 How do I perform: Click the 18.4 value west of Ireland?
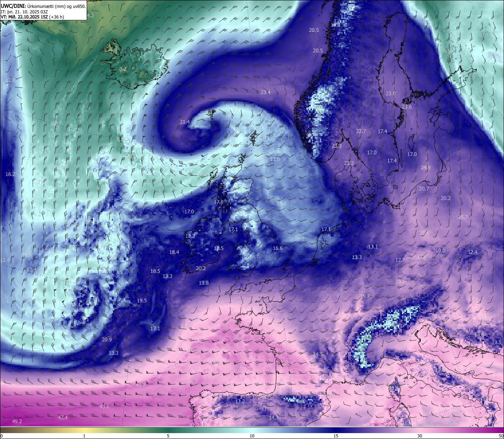point(174,252)
